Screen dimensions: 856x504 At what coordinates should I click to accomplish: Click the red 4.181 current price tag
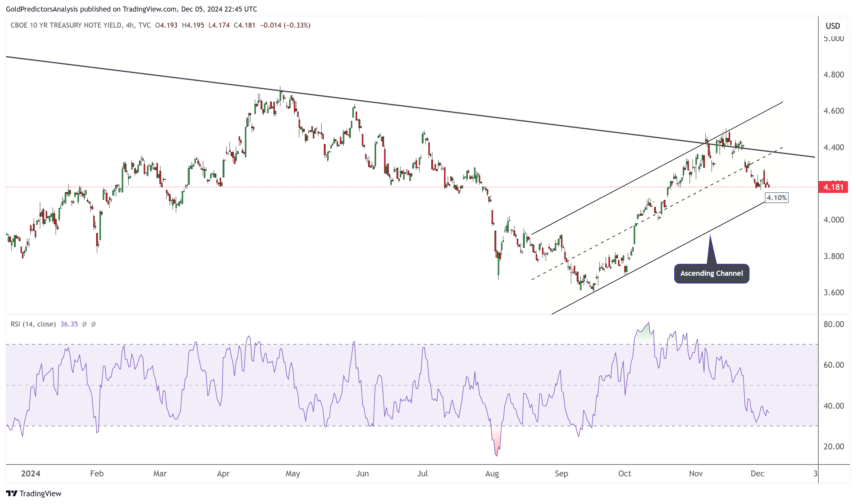[x=833, y=187]
